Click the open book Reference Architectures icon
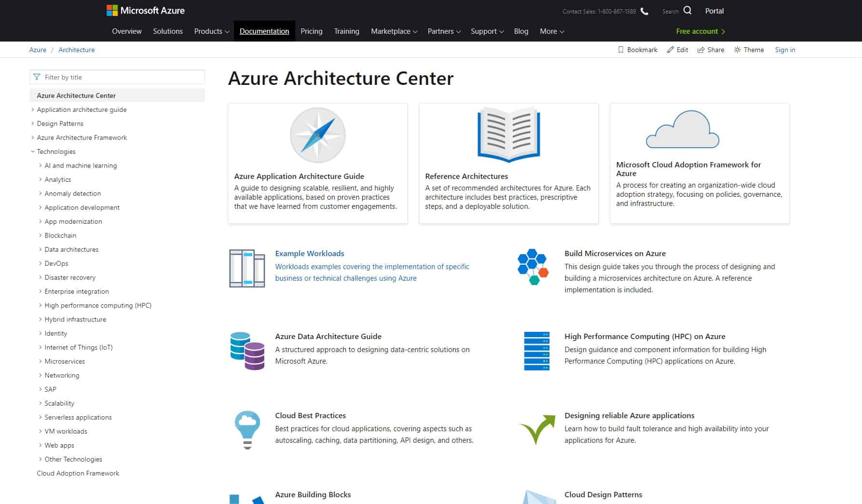 [x=508, y=135]
